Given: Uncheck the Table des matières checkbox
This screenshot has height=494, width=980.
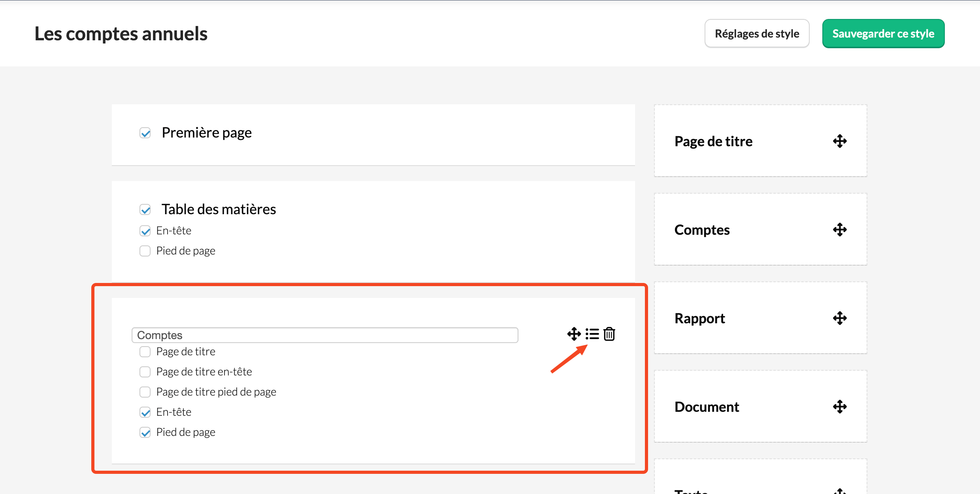Looking at the screenshot, I should pyautogui.click(x=145, y=209).
